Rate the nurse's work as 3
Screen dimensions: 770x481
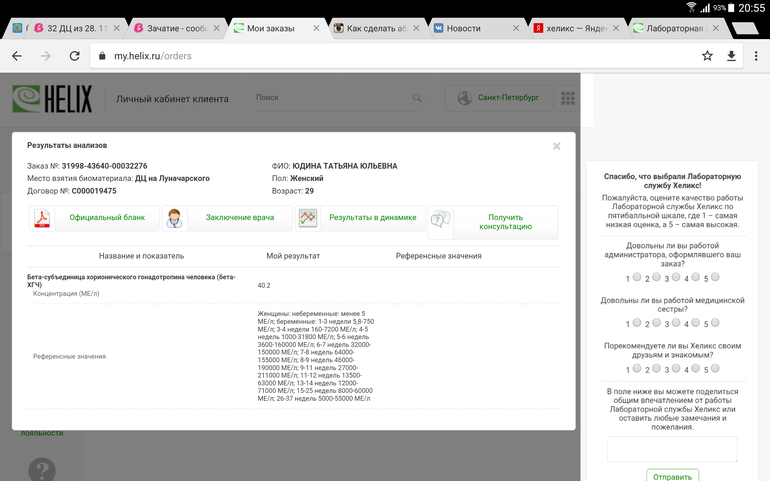click(676, 322)
